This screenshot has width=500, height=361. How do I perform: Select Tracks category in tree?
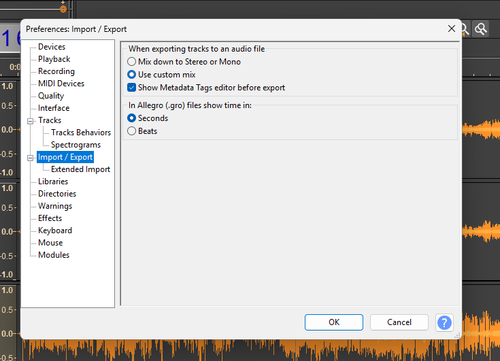coord(50,120)
